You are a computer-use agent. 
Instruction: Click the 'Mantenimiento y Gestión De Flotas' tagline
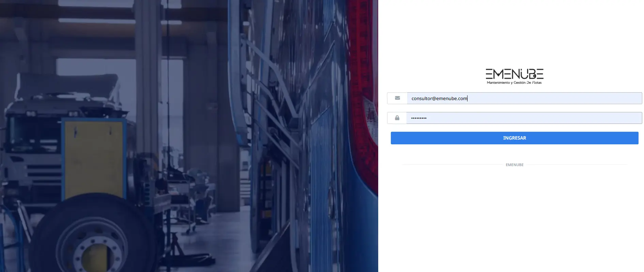coord(514,83)
